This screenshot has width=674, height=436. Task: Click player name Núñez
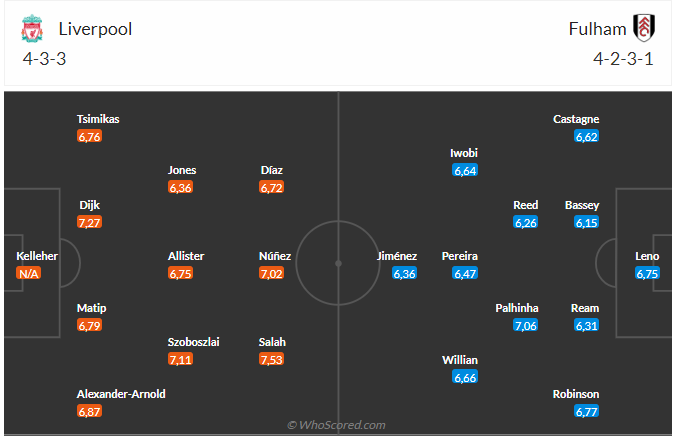point(275,256)
